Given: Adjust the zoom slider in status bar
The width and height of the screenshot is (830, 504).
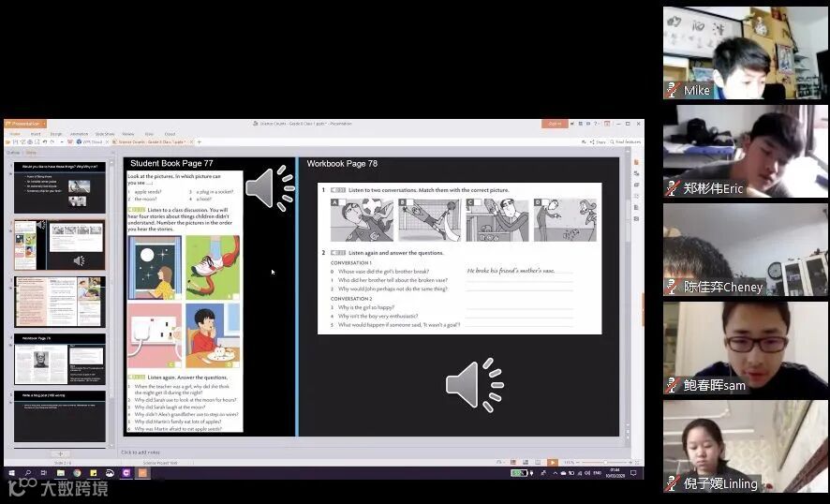Looking at the screenshot, I should 605,462.
